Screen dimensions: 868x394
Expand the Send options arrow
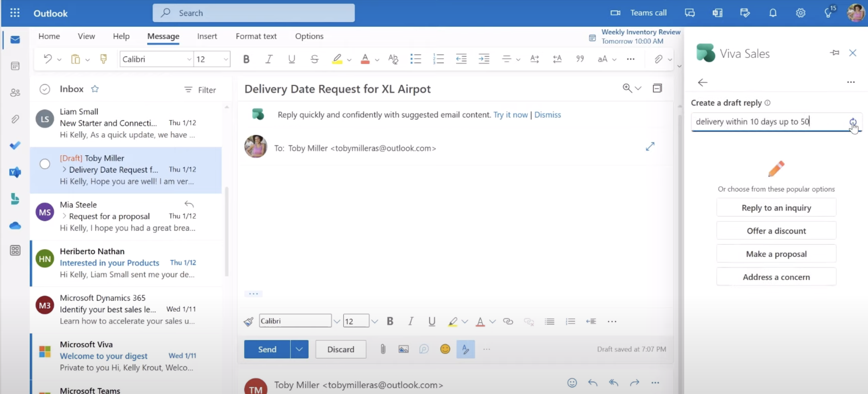(299, 349)
